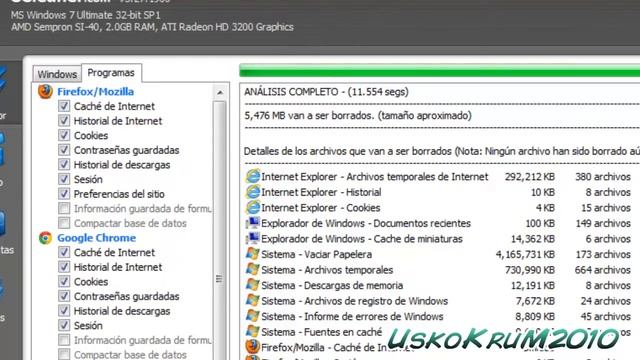Select row Sistema - Descargas de memoria
Image resolution: width=640 pixels, height=360 pixels.
coord(438,285)
